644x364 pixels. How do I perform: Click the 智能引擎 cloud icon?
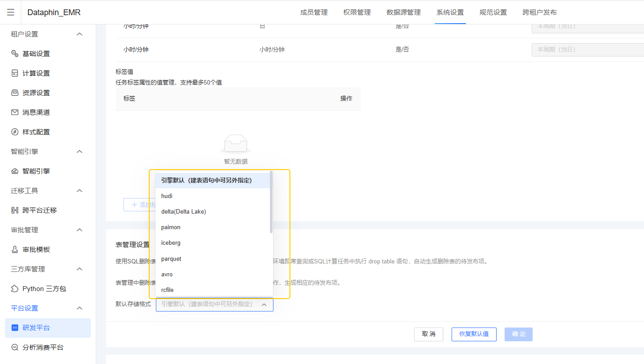pos(15,171)
